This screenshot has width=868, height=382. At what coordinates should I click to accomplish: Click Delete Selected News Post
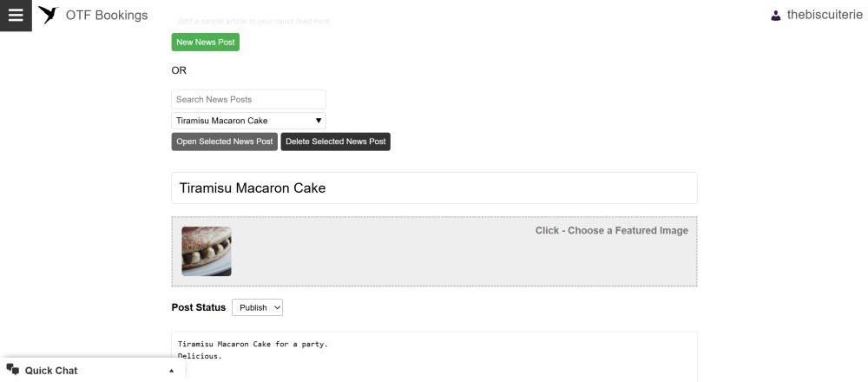[335, 142]
